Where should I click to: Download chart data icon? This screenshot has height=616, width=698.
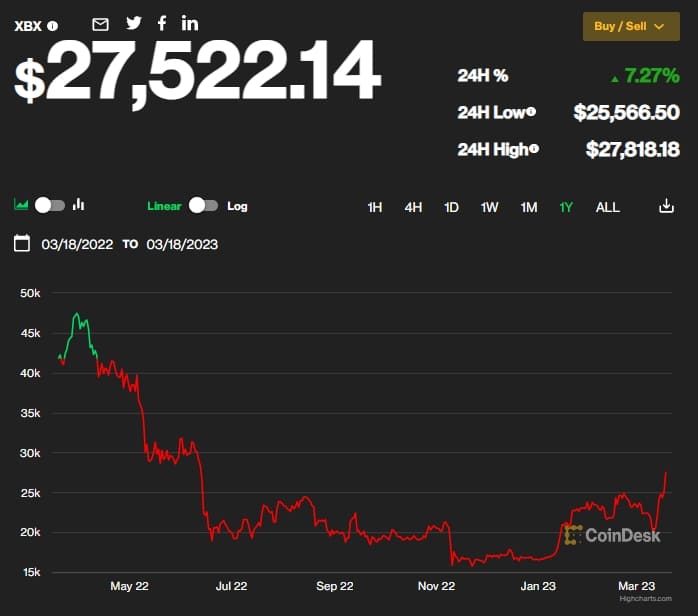coord(666,206)
